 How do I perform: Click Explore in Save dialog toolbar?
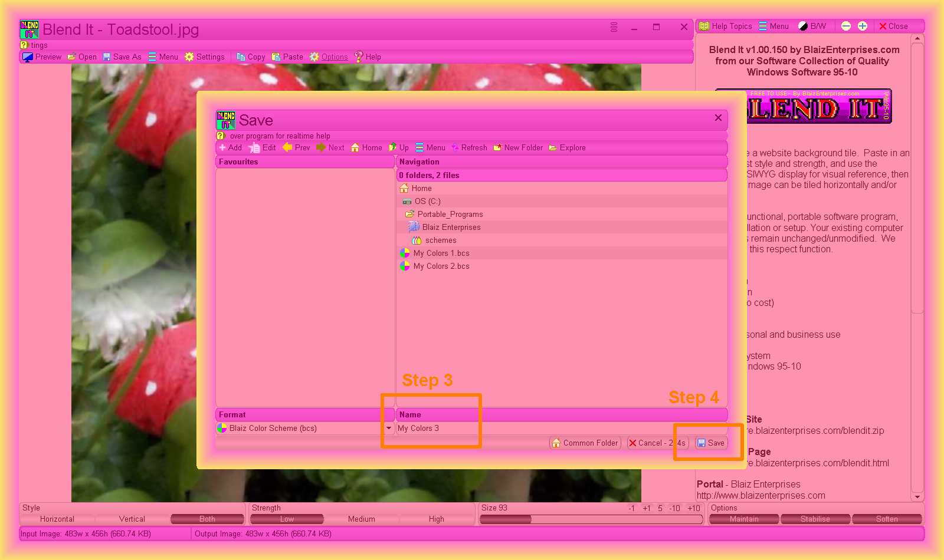pyautogui.click(x=567, y=148)
